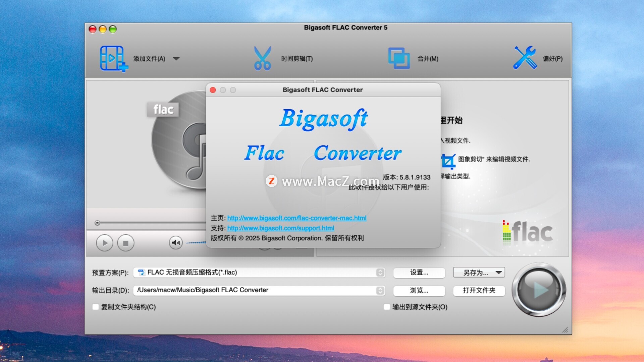The height and width of the screenshot is (362, 644).
Task: Click the crop icon beside 图象剪切 text
Action: point(448,162)
